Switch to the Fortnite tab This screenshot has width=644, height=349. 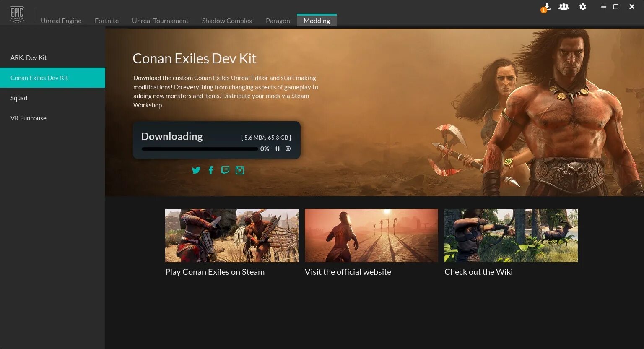pyautogui.click(x=106, y=21)
